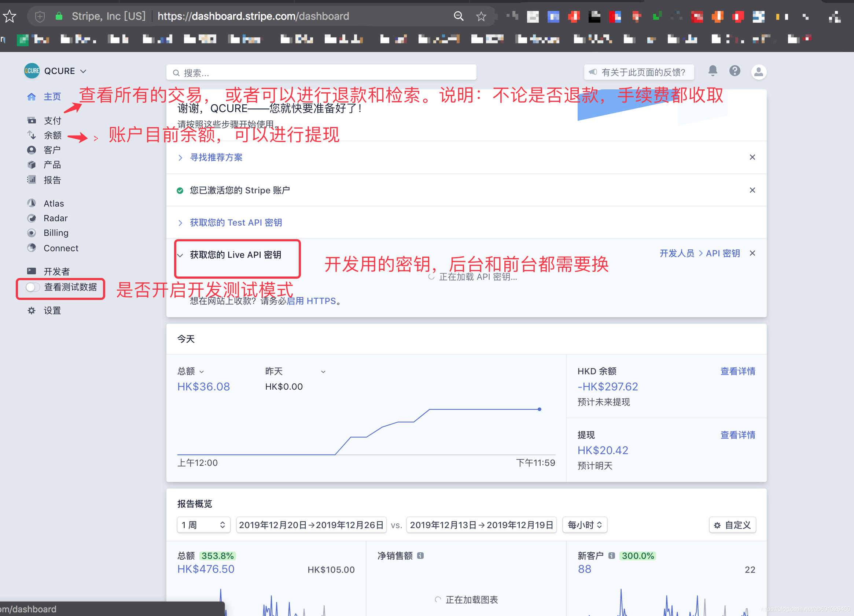Open the 昨天 comparison dropdown
Image resolution: width=854 pixels, height=616 pixels.
pyautogui.click(x=295, y=371)
